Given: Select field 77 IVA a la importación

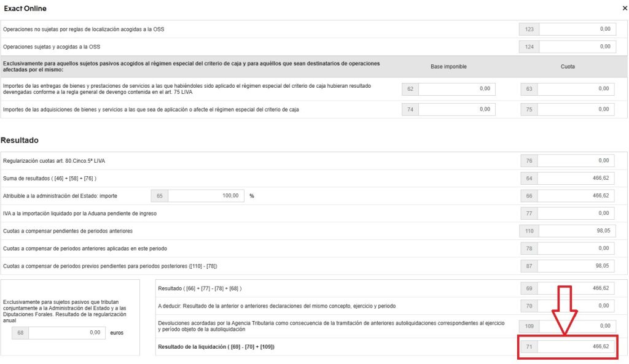Looking at the screenshot, I should pos(577,213).
